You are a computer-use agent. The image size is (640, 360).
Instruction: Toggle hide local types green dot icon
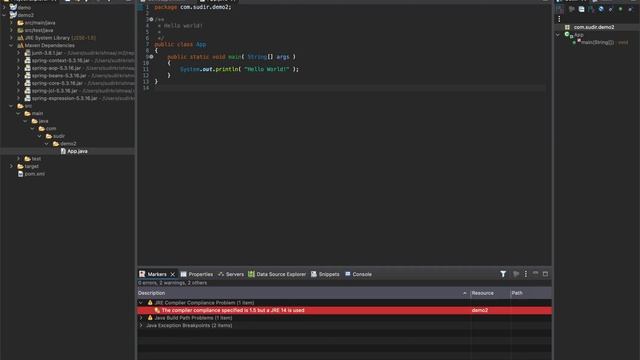(620, 9)
